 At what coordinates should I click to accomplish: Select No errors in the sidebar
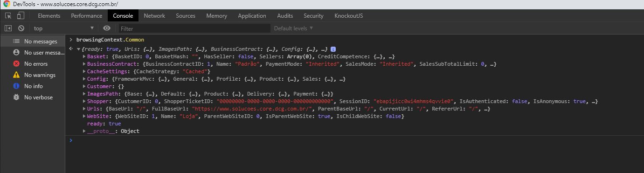coord(32,64)
